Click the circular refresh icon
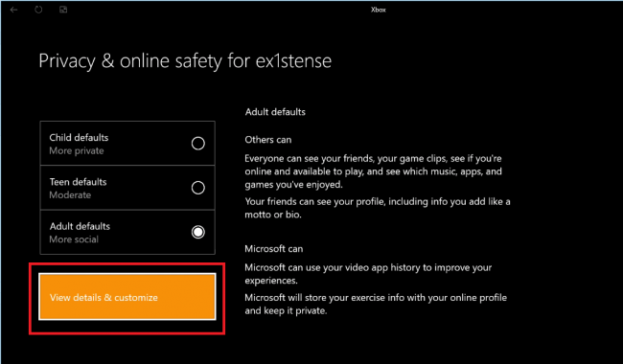 tap(38, 10)
